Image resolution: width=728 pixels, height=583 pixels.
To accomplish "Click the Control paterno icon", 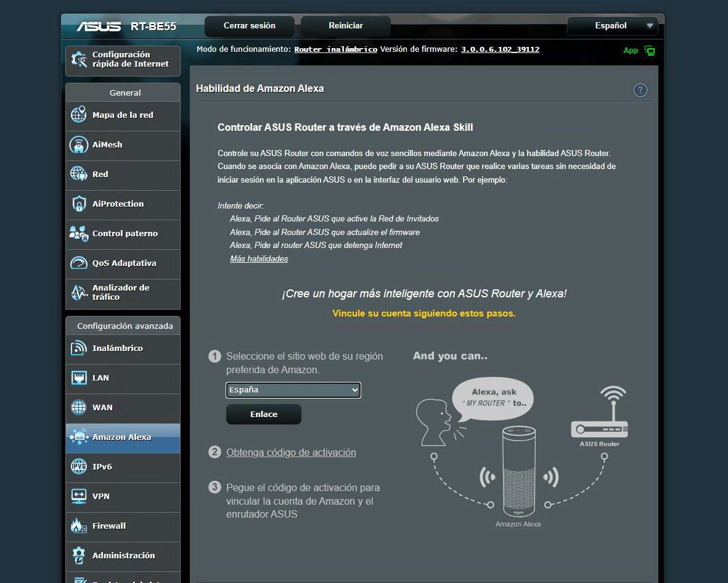I will coord(79,234).
